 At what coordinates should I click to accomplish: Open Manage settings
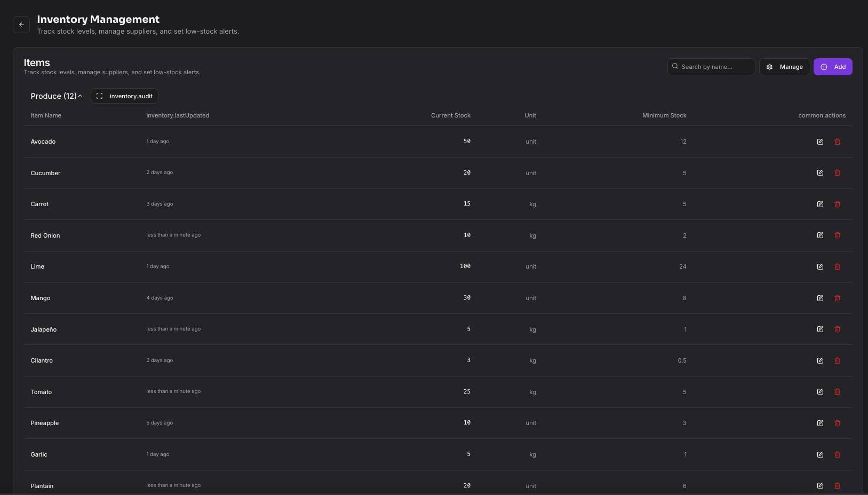[x=784, y=66]
